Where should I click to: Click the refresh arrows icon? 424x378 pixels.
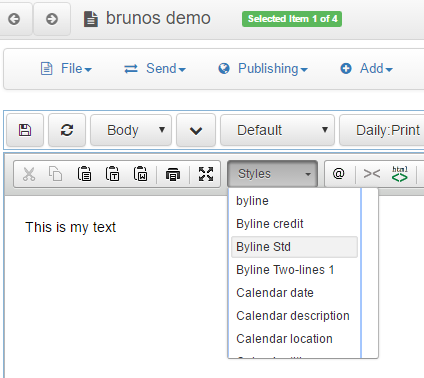(x=67, y=130)
